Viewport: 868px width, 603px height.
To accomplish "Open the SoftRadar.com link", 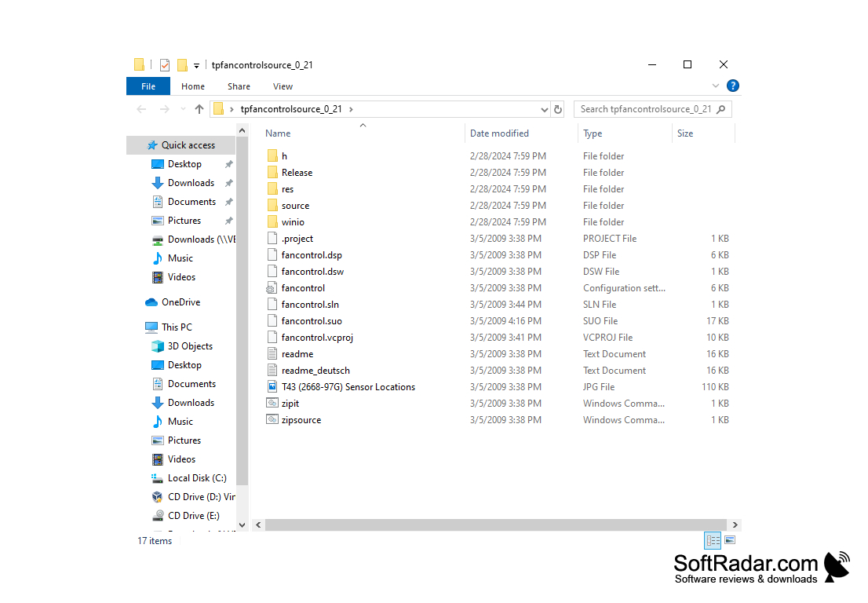I will click(x=745, y=563).
